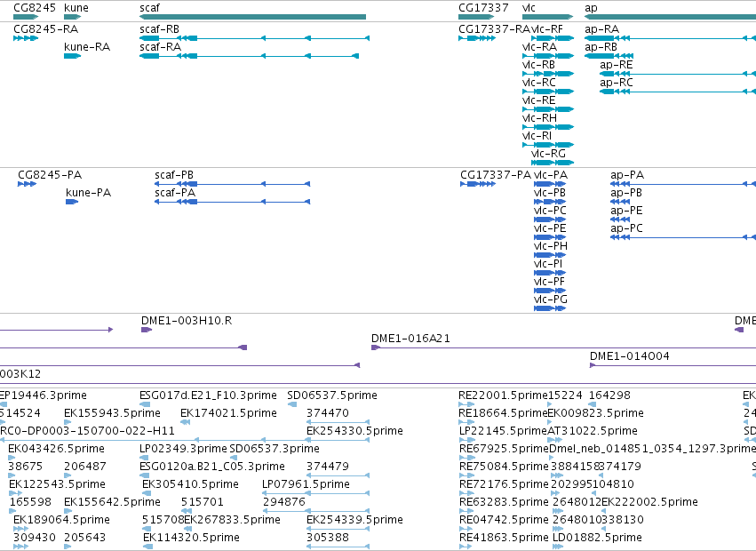
Task: Click BAC clone DME1-016A21
Action: (563, 347)
